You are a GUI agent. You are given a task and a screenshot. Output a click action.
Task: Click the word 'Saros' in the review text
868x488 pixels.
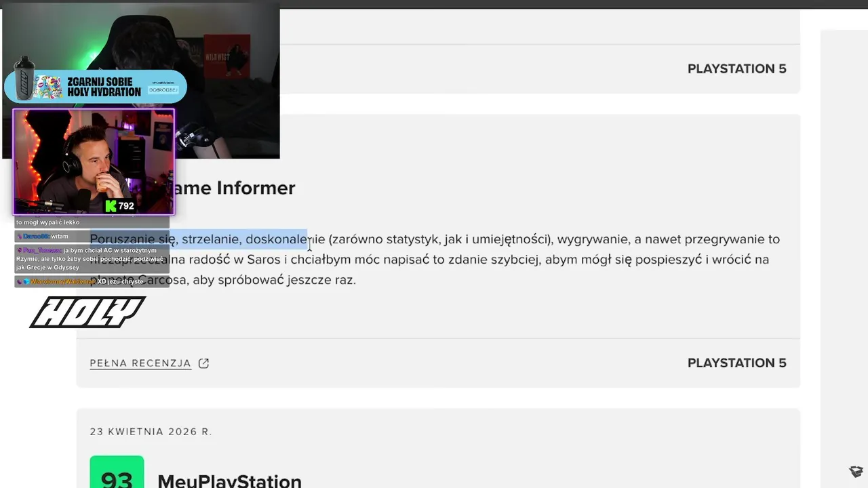click(264, 260)
